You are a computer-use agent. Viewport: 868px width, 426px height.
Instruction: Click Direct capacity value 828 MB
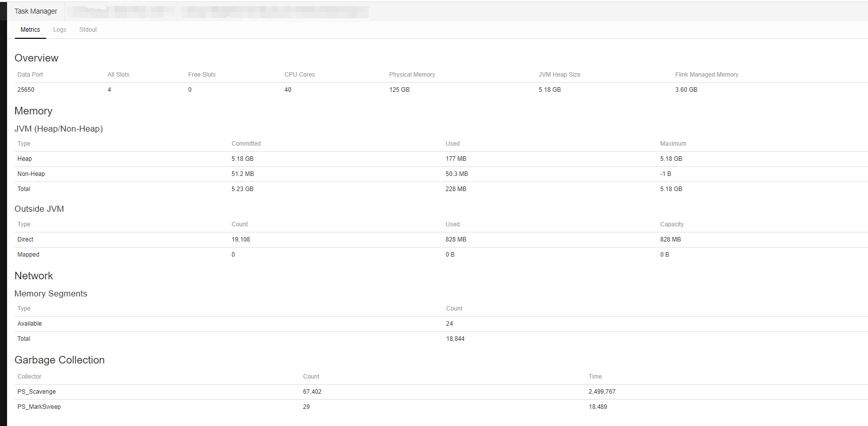click(x=671, y=239)
